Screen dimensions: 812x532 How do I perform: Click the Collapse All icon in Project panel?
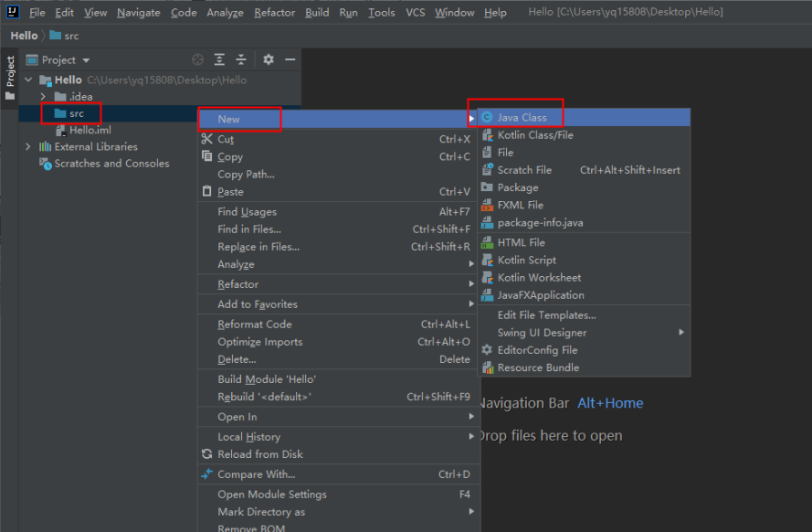tap(241, 59)
